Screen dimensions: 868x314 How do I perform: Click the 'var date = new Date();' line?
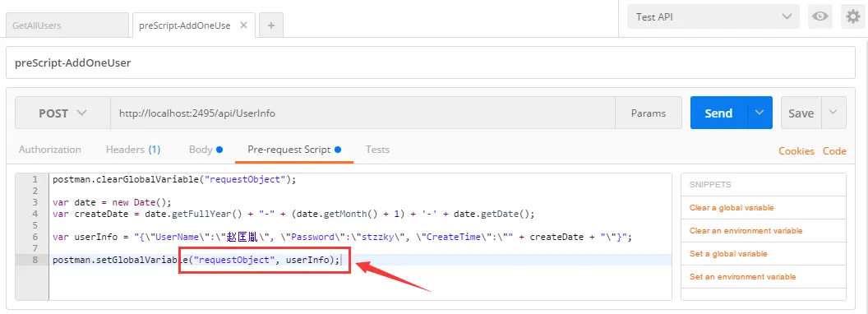[113, 202]
